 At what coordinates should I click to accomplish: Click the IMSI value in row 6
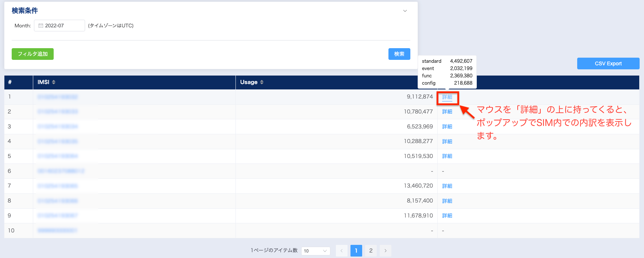coord(61,171)
